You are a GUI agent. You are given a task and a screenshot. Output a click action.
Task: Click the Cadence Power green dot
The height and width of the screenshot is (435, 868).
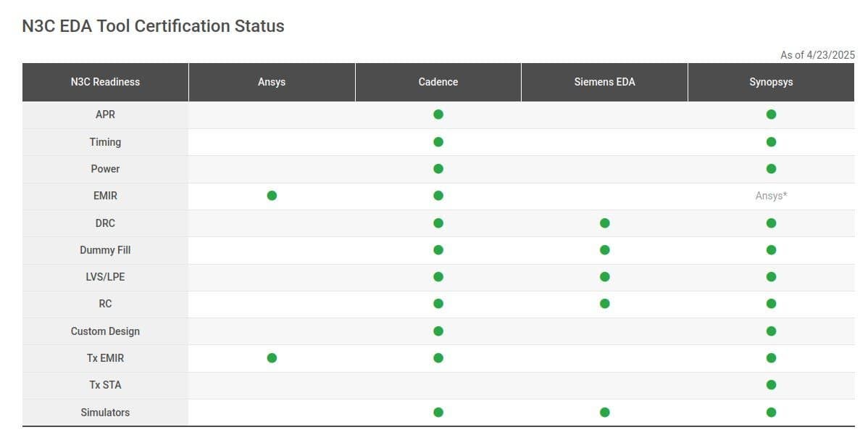click(438, 169)
